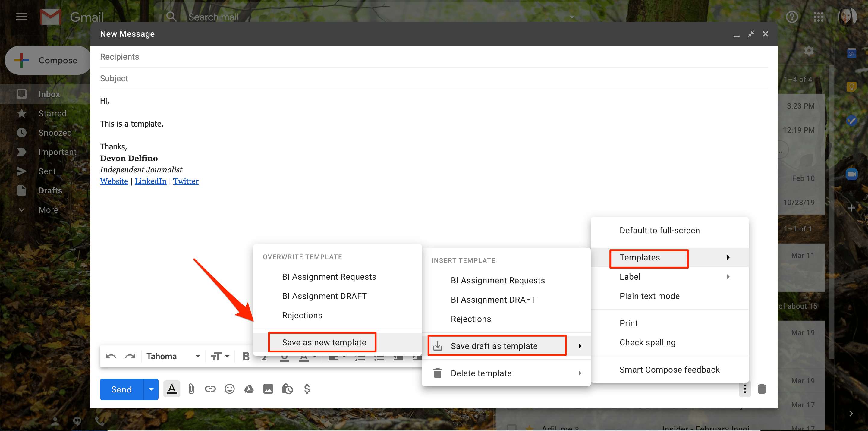The image size is (868, 431).
Task: Discard draft with the trash icon
Action: (762, 389)
